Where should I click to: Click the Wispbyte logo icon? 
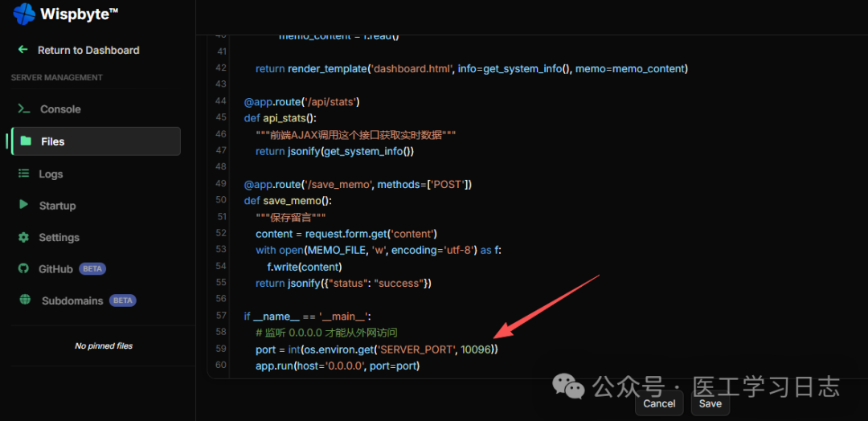tap(24, 14)
